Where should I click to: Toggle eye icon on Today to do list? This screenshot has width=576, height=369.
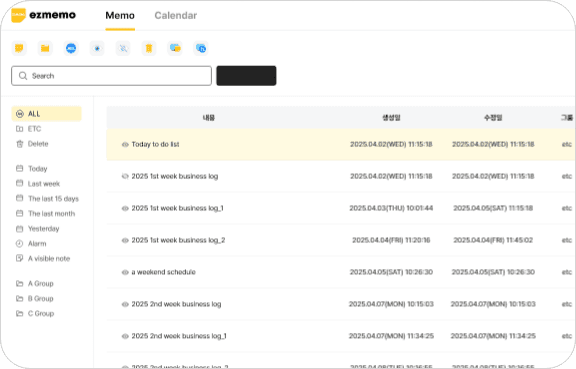pos(125,144)
